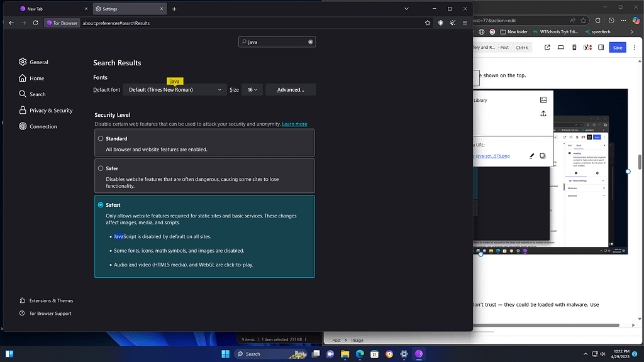
Task: Open Tor Browser Support
Action: (45, 313)
